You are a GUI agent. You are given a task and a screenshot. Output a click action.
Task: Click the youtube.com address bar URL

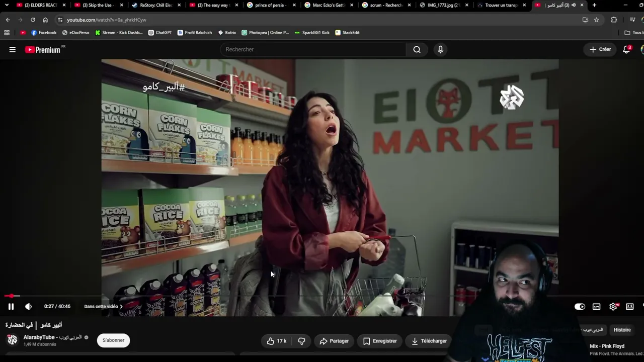click(x=107, y=20)
